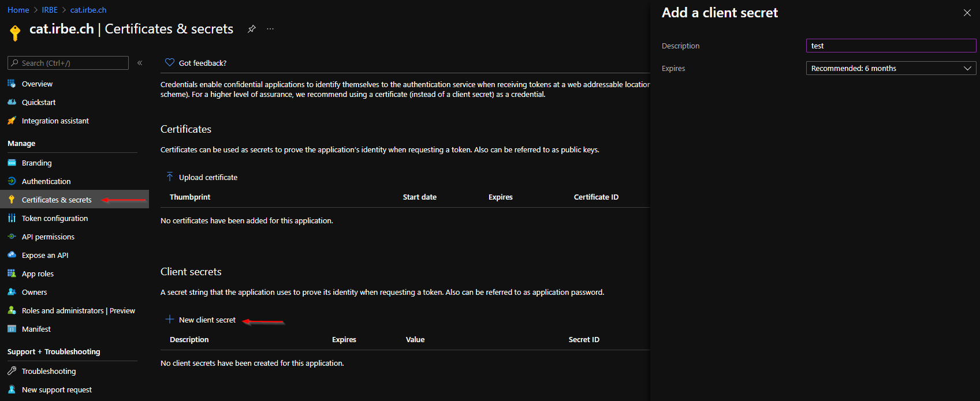The height and width of the screenshot is (401, 980).
Task: Click the Quickstart cloud icon
Action: point(12,102)
